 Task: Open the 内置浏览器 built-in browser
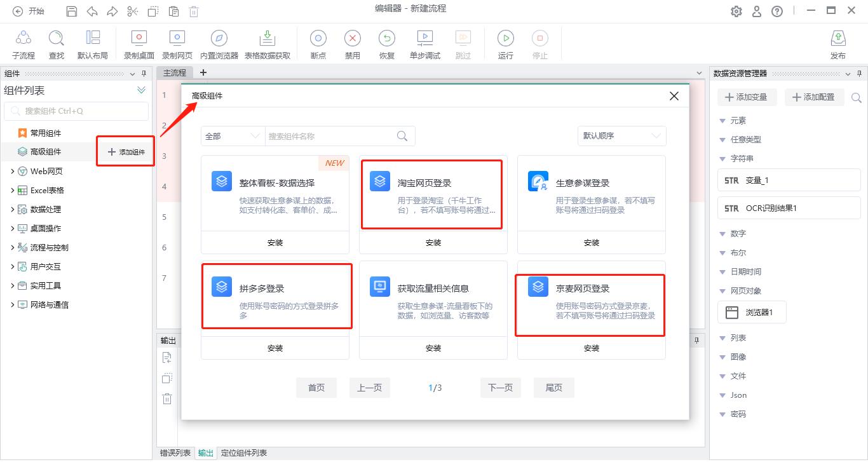[x=219, y=38]
